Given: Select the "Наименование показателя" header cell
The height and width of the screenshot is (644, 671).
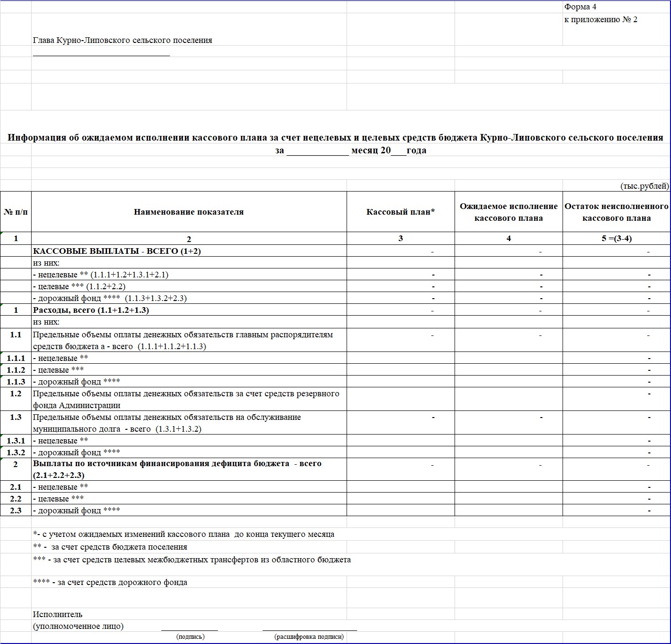Looking at the screenshot, I should click(x=189, y=212).
